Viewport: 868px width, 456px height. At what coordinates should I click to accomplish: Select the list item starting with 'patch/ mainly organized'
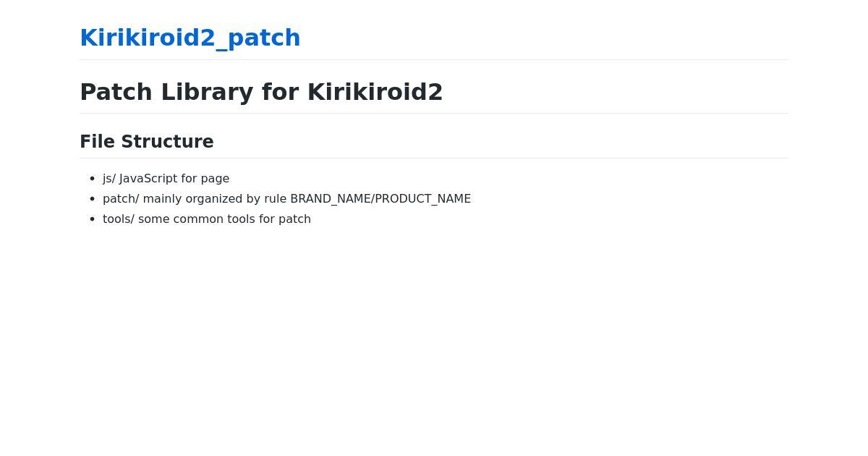(286, 198)
